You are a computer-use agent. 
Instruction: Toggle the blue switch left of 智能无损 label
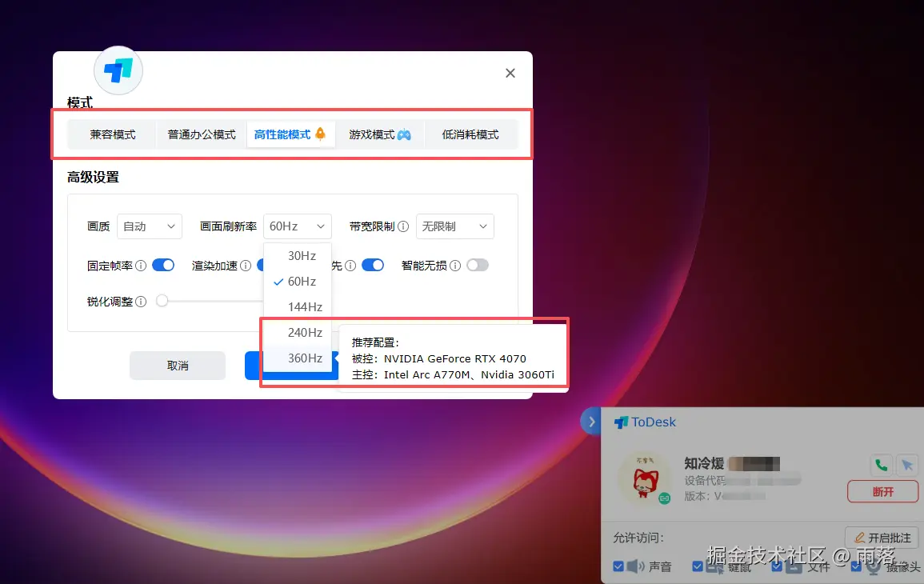point(373,265)
